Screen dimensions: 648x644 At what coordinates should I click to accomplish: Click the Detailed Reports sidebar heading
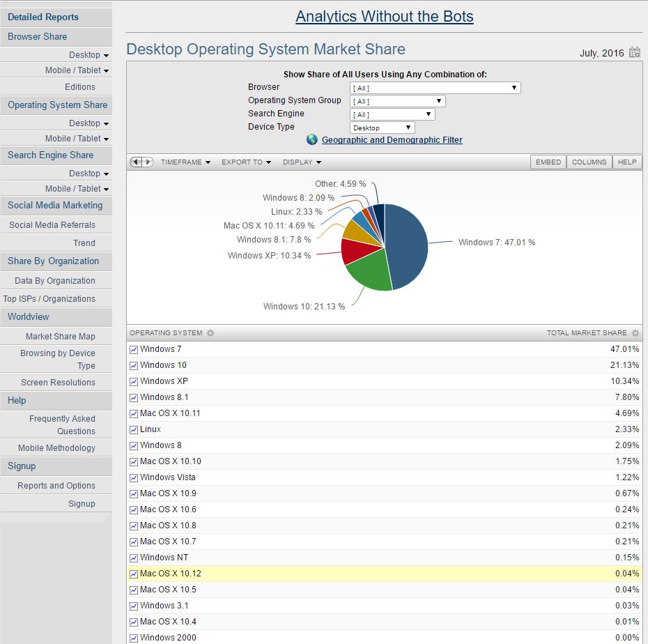tap(43, 17)
